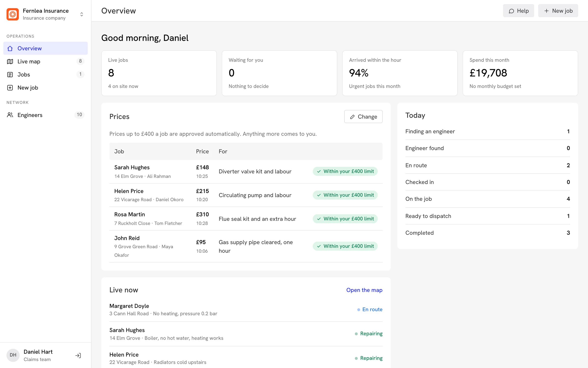Open the Jobs menu item
The image size is (588, 368).
[x=45, y=74]
